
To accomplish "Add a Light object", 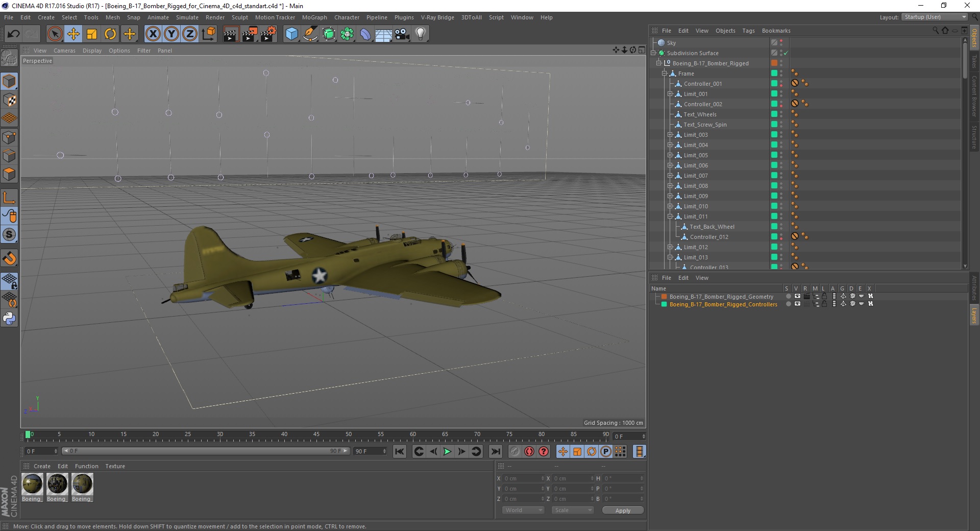I will (x=421, y=34).
